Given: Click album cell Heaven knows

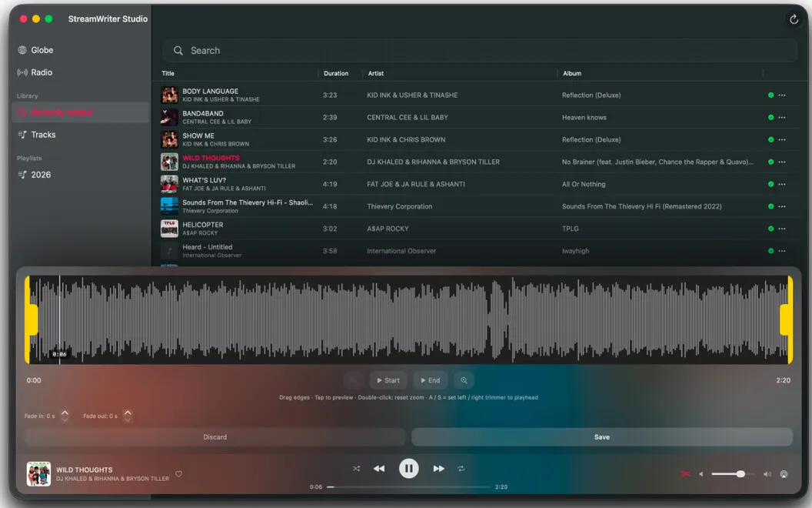Looking at the screenshot, I should pos(584,117).
